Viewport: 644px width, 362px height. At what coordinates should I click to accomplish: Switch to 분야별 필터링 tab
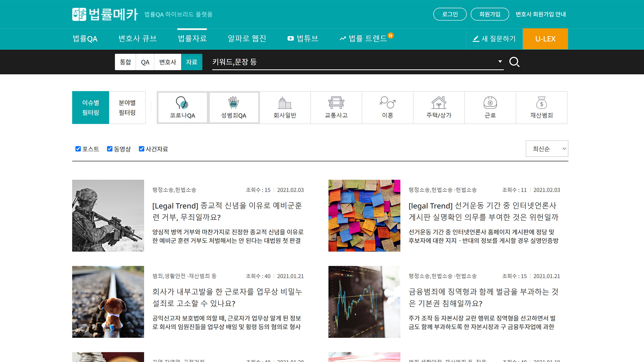pyautogui.click(x=127, y=108)
